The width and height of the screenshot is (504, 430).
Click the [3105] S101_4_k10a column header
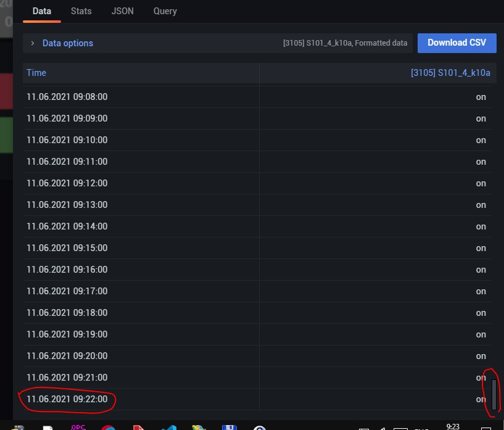(x=450, y=73)
